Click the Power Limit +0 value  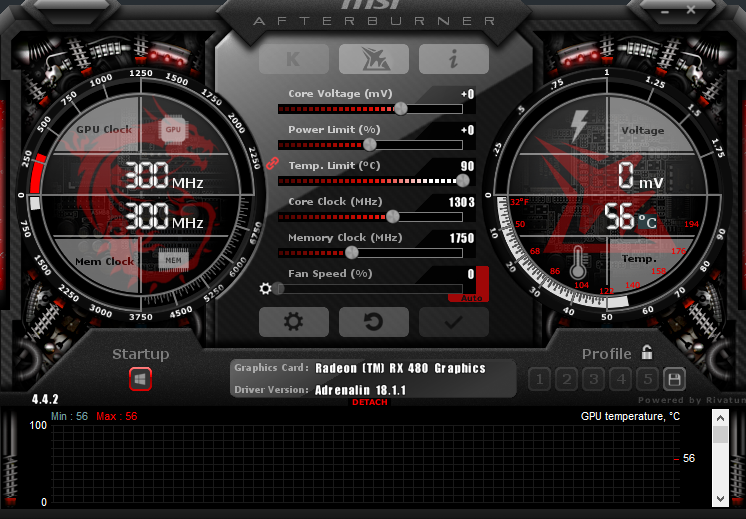(468, 130)
